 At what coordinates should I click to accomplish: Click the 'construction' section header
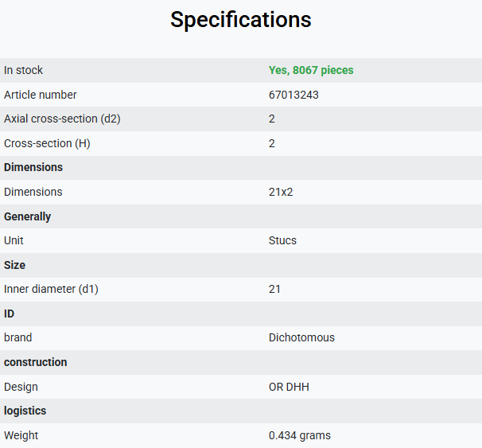click(35, 362)
